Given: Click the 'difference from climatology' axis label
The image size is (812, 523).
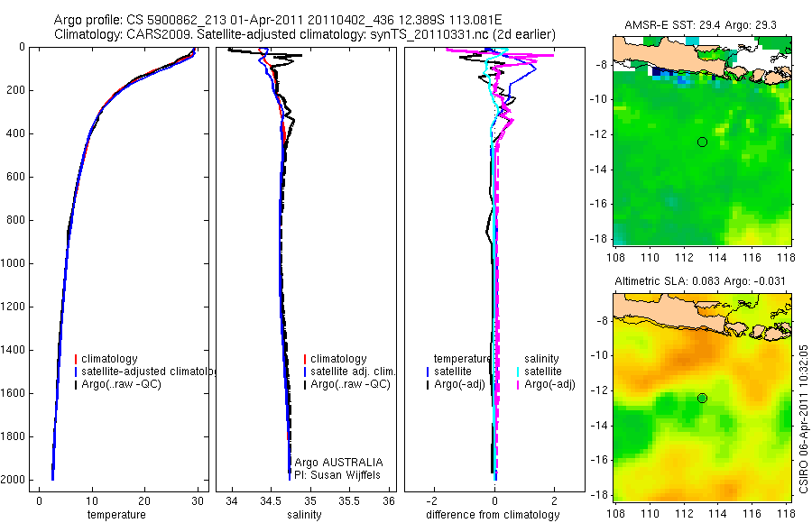Looking at the screenshot, I should pos(493,515).
